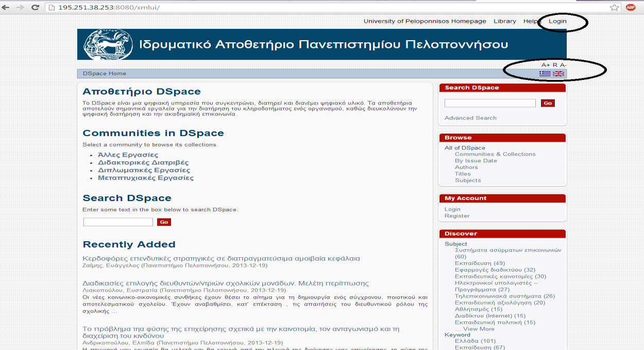Viewport: 644px width, 350px height.
Task: Filter by subject Εκπαιδευτική αξιολόγηση (20)
Action: coord(500,303)
